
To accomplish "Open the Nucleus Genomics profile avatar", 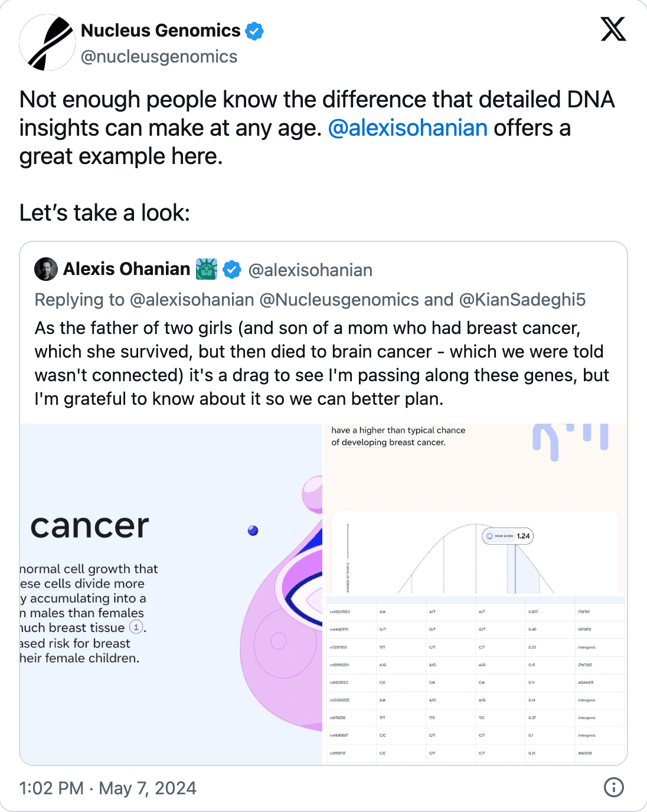I will click(x=47, y=42).
